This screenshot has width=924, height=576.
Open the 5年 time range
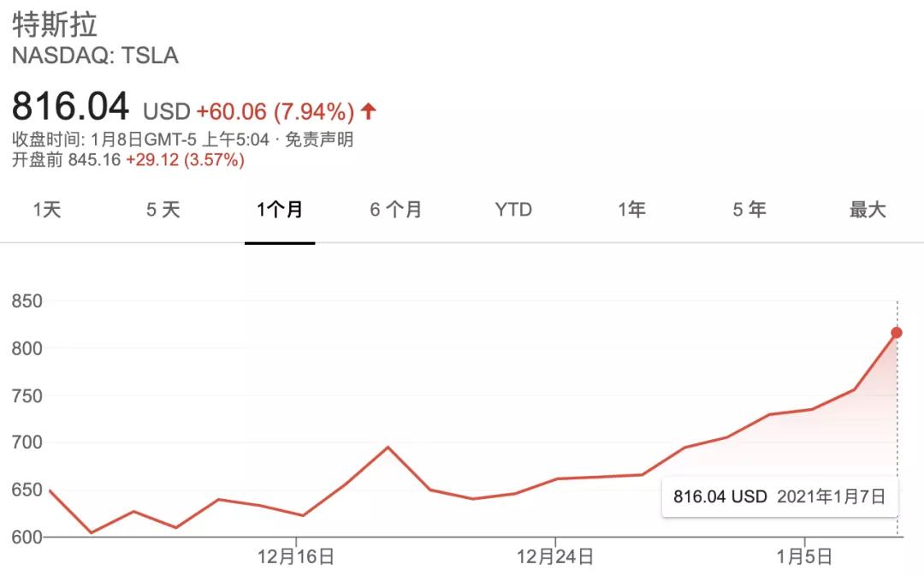coord(749,209)
